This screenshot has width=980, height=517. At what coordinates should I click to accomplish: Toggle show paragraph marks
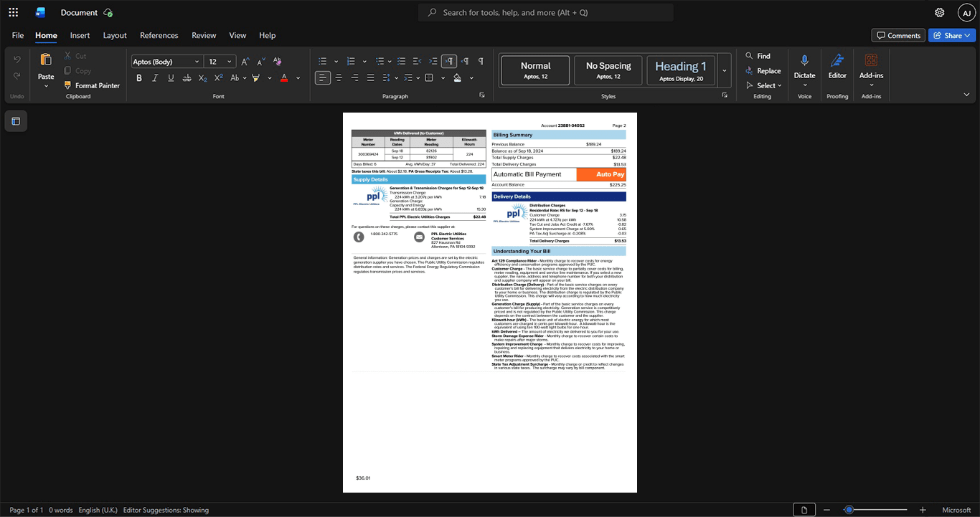click(x=481, y=61)
